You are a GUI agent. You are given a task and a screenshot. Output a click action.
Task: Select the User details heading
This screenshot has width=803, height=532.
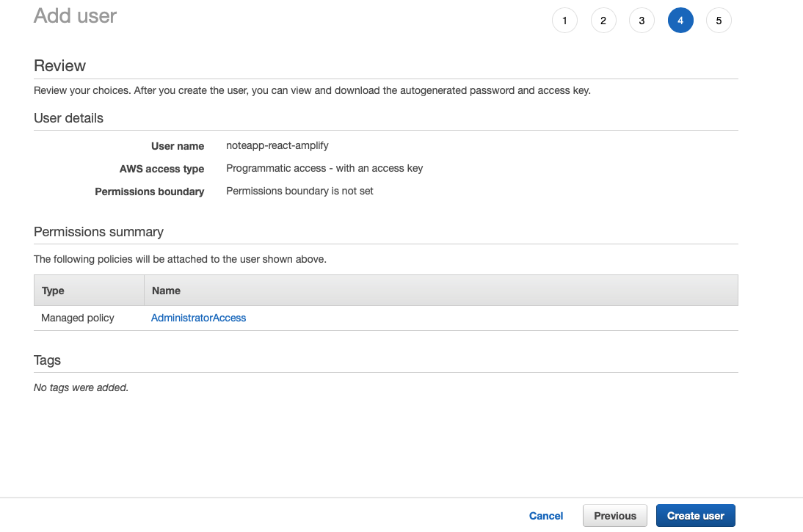pyautogui.click(x=68, y=118)
